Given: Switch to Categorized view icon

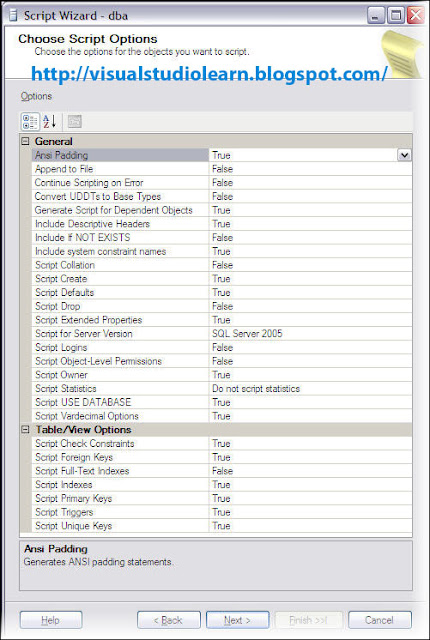Looking at the screenshot, I should point(30,122).
